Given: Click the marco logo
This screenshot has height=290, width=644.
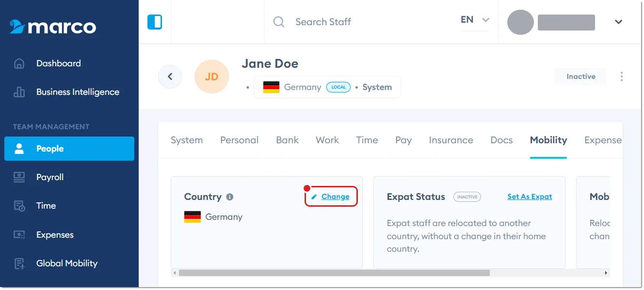Looking at the screenshot, I should (52, 27).
